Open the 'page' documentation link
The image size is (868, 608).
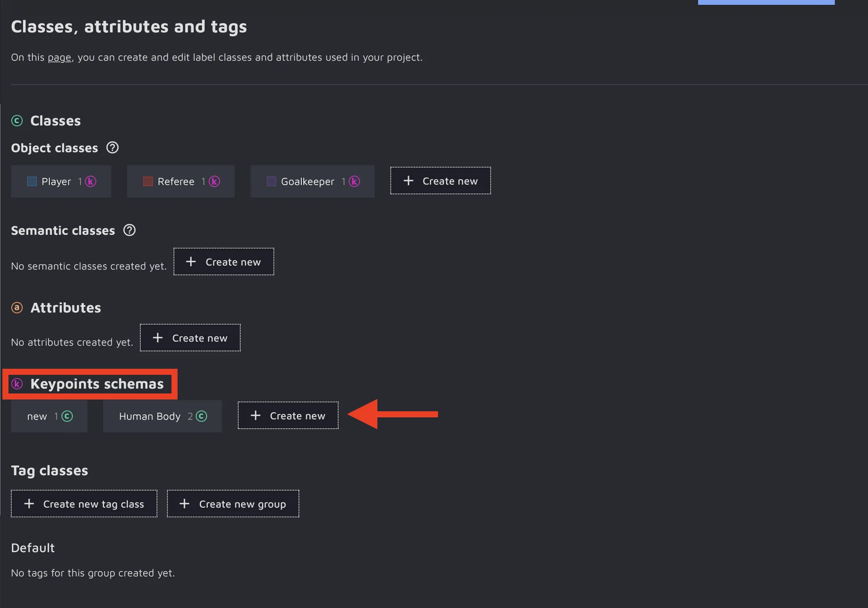coord(59,57)
